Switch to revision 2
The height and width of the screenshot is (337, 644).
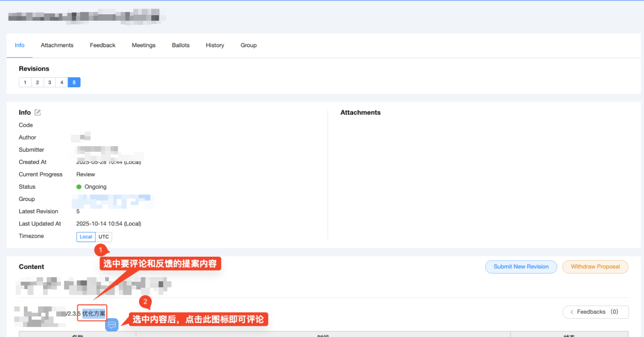37,82
